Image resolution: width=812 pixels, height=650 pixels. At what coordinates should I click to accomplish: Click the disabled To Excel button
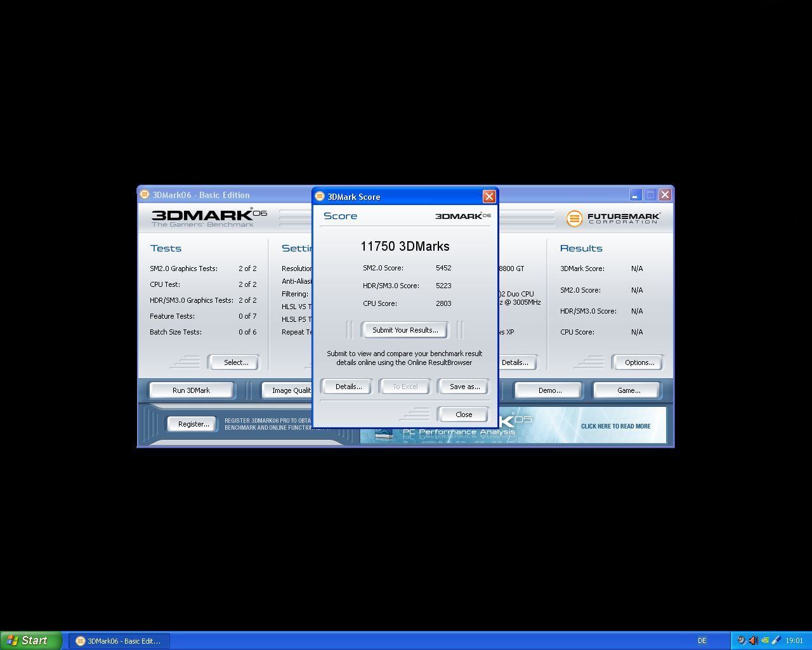pyautogui.click(x=405, y=387)
